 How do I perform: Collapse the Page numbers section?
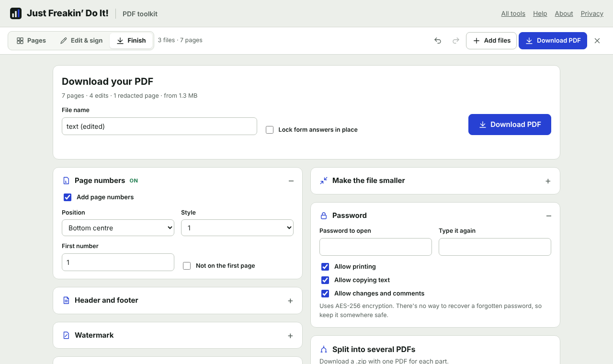(291, 181)
